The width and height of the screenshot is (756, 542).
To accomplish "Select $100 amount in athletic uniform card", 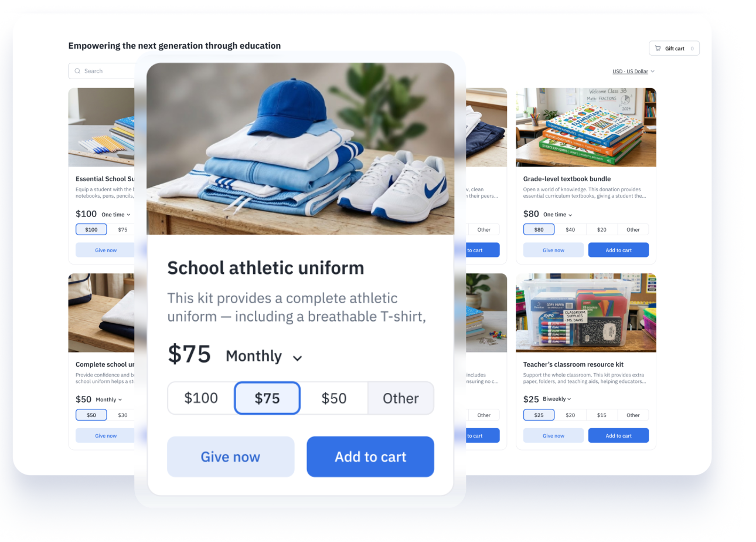I will 201,398.
